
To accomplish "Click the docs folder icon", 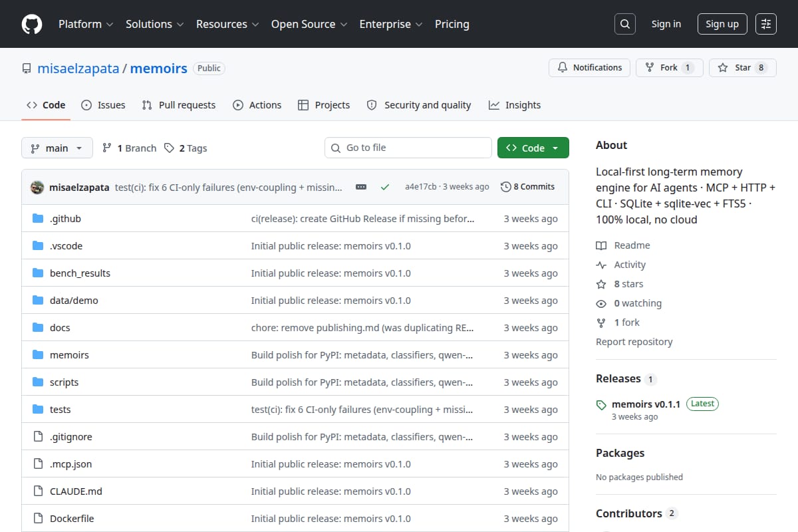I will pyautogui.click(x=38, y=327).
